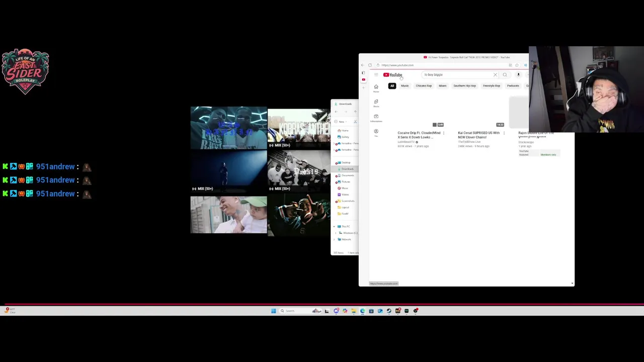Open Microsoft Edge from taskbar
Viewport: 644px width, 362px height.
tap(362, 311)
